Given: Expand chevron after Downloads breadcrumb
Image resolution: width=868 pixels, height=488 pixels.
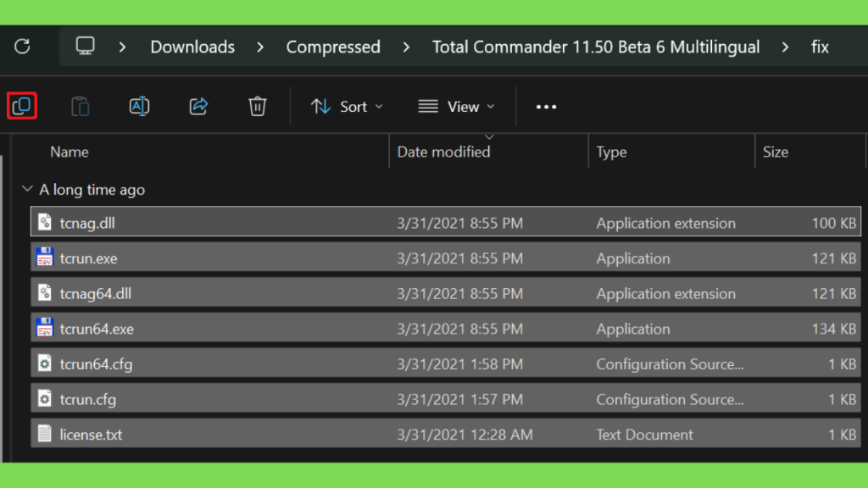Looking at the screenshot, I should click(x=260, y=47).
